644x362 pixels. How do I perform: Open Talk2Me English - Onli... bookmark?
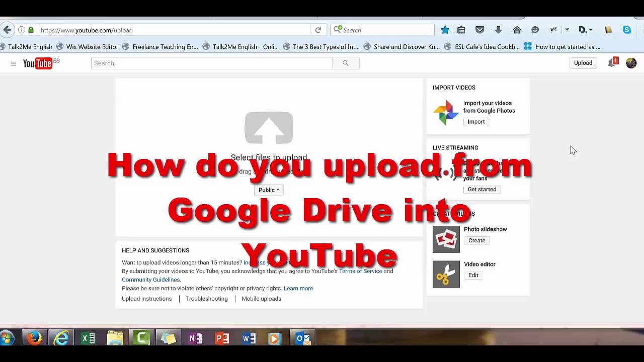pyautogui.click(x=240, y=47)
